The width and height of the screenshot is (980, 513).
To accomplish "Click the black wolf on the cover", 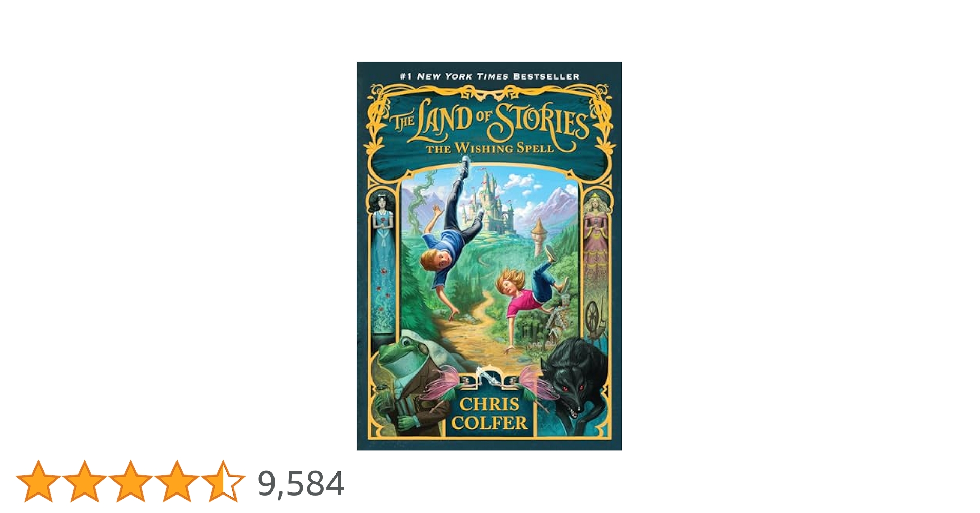I will 575,380.
